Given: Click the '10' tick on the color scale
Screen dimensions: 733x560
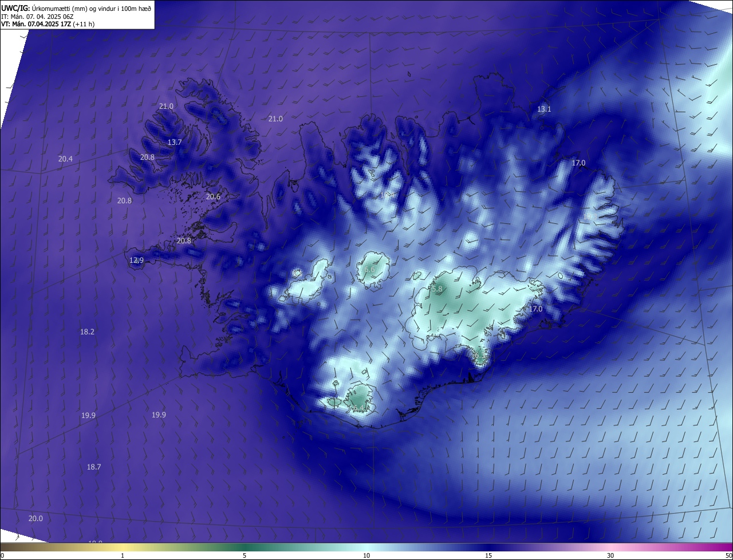Looking at the screenshot, I should [366, 555].
